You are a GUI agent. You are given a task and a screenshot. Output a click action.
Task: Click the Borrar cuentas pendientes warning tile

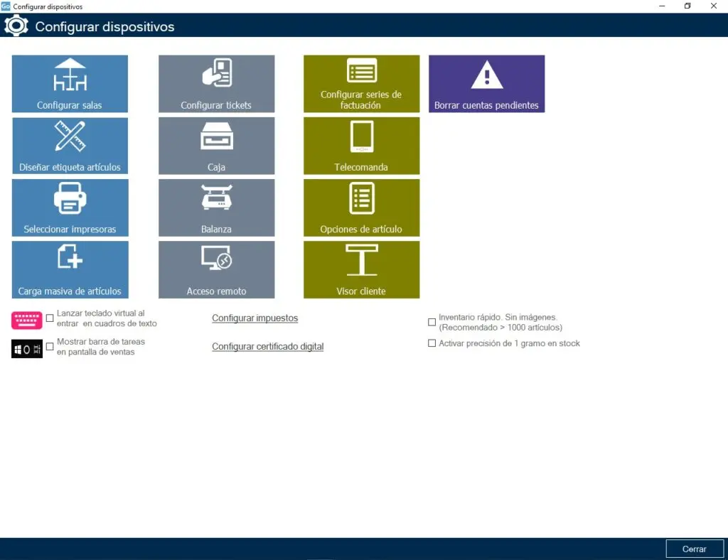[x=486, y=84]
